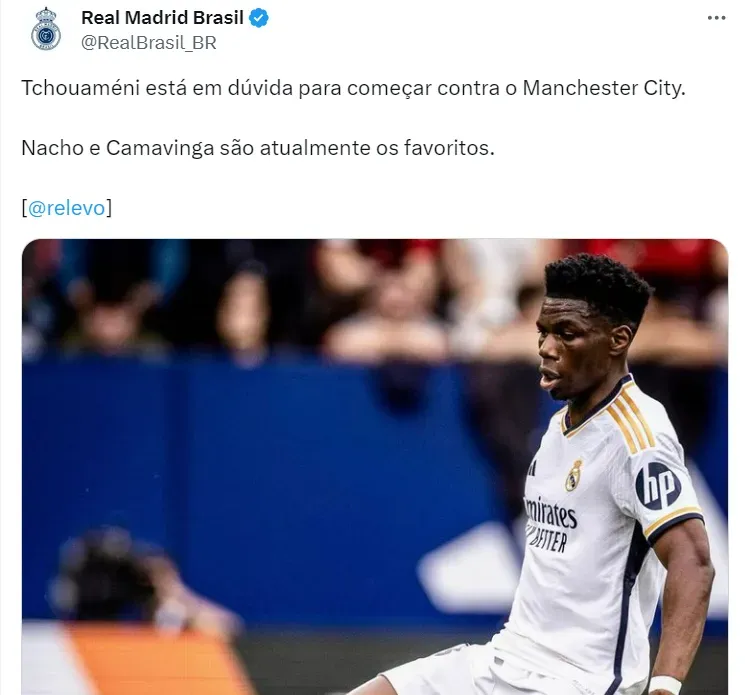Click the white wristband on the player's arm
Screen dimensions: 745x695
[x=665, y=685]
